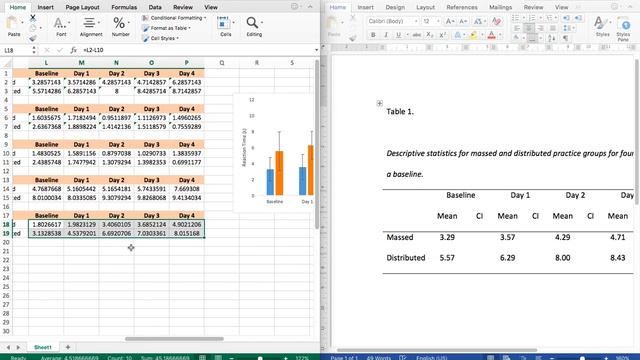Select the Sheet1 tab in Excel
The height and width of the screenshot is (360, 640).
click(43, 347)
